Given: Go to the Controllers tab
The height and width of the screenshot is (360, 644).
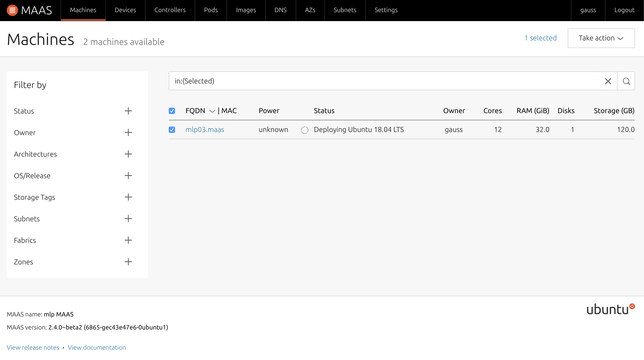Looking at the screenshot, I should pyautogui.click(x=170, y=10).
